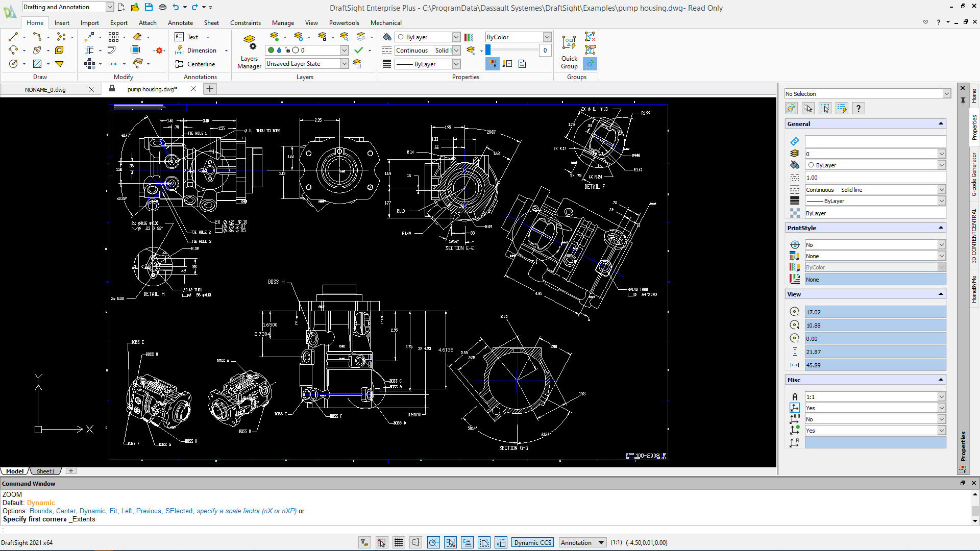
Task: Collapse the PrintStyle section
Action: coord(941,228)
